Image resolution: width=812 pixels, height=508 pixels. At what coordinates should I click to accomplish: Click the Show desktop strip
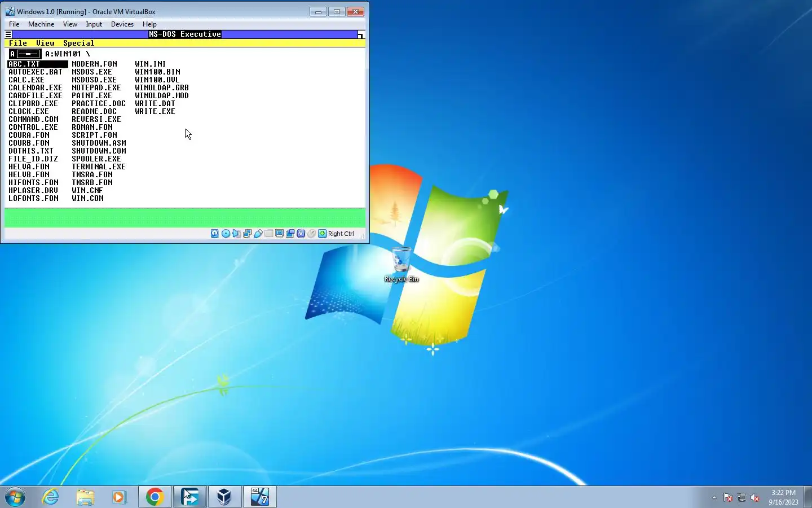[x=807, y=497]
